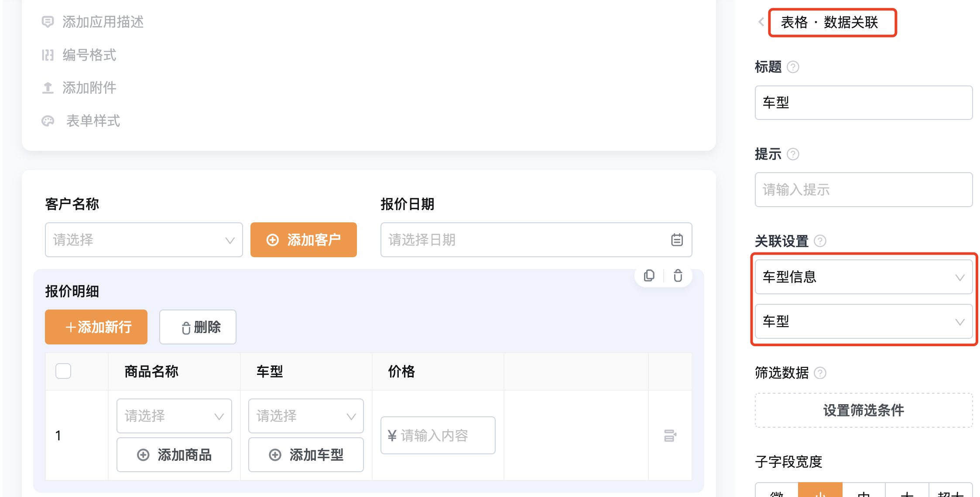Click the help icon next to 提示

(793, 154)
